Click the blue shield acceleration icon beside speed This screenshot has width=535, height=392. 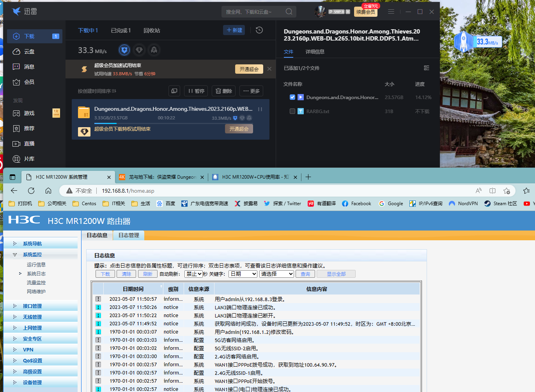(x=124, y=50)
